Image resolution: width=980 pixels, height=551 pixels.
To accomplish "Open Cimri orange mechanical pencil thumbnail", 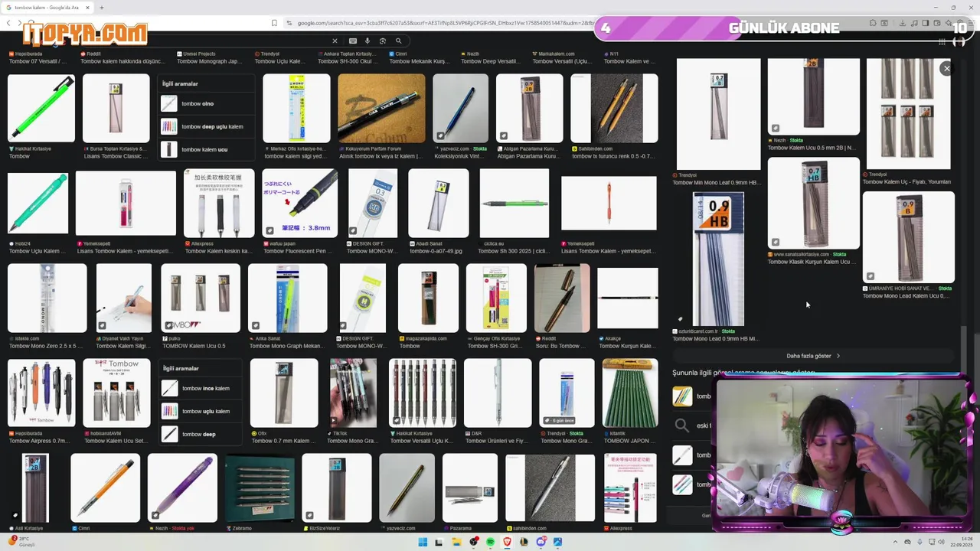I will [x=106, y=488].
